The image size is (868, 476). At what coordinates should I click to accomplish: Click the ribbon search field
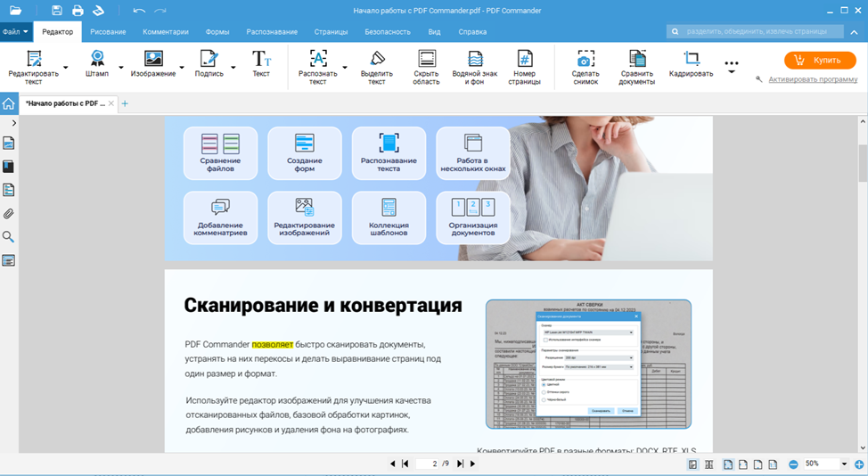pyautogui.click(x=755, y=31)
